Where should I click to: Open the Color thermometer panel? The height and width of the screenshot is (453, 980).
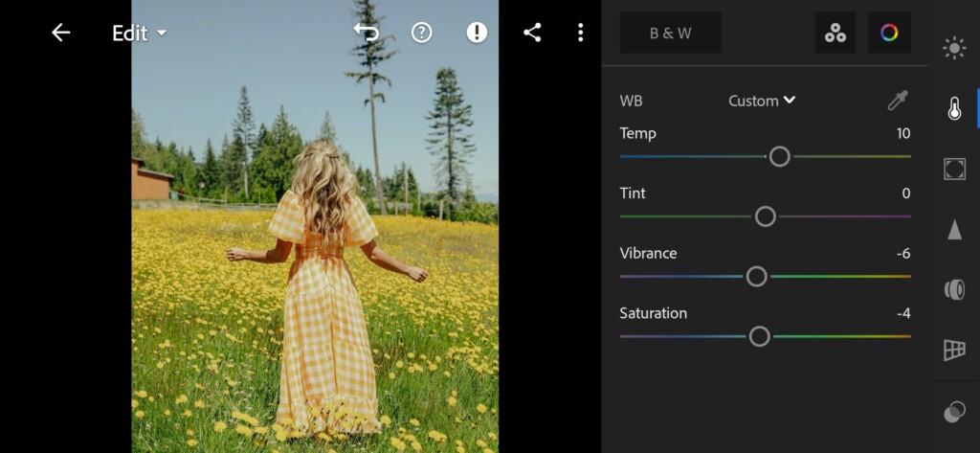pyautogui.click(x=954, y=109)
